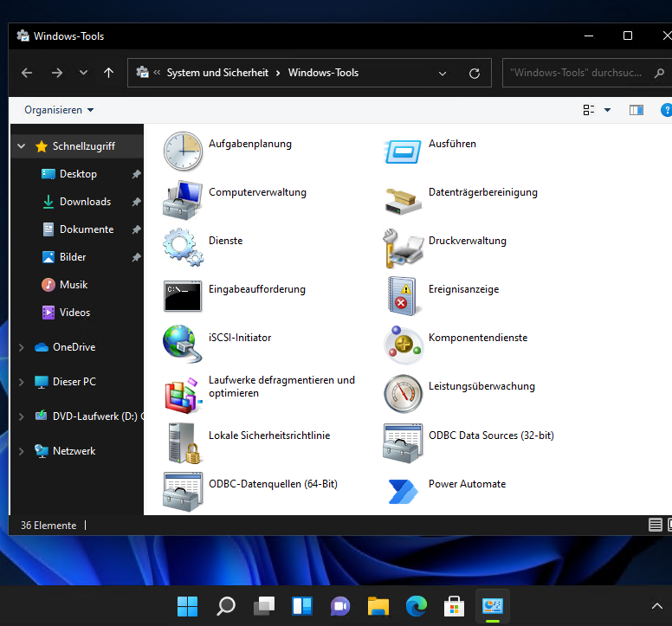Open the Aufgabenplanung clock icon

(x=183, y=152)
